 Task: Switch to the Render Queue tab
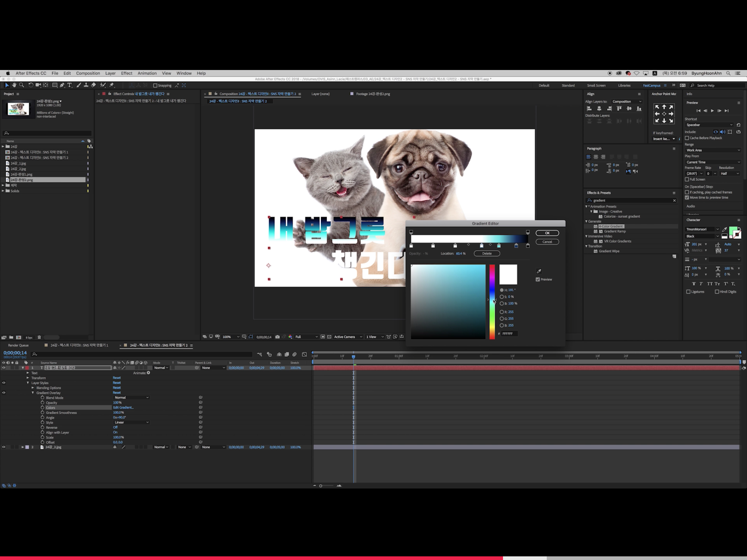pyautogui.click(x=18, y=345)
